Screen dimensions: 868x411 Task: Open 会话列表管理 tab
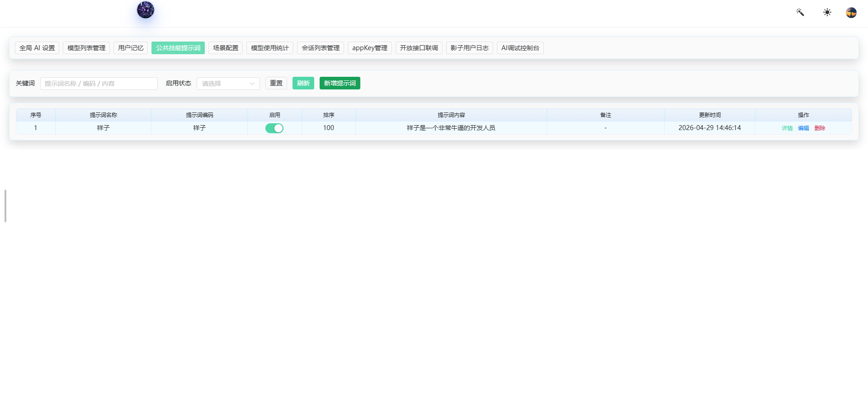[321, 48]
